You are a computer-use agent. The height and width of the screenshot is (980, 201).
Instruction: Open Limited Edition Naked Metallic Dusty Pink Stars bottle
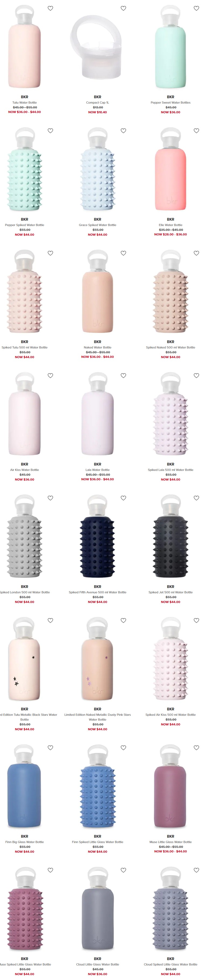tap(98, 717)
